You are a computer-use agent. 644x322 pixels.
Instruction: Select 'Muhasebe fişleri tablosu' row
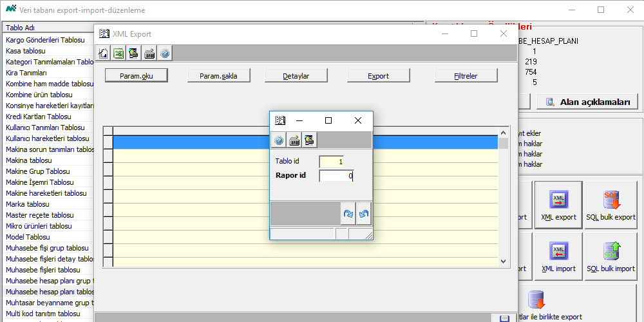coord(48,270)
